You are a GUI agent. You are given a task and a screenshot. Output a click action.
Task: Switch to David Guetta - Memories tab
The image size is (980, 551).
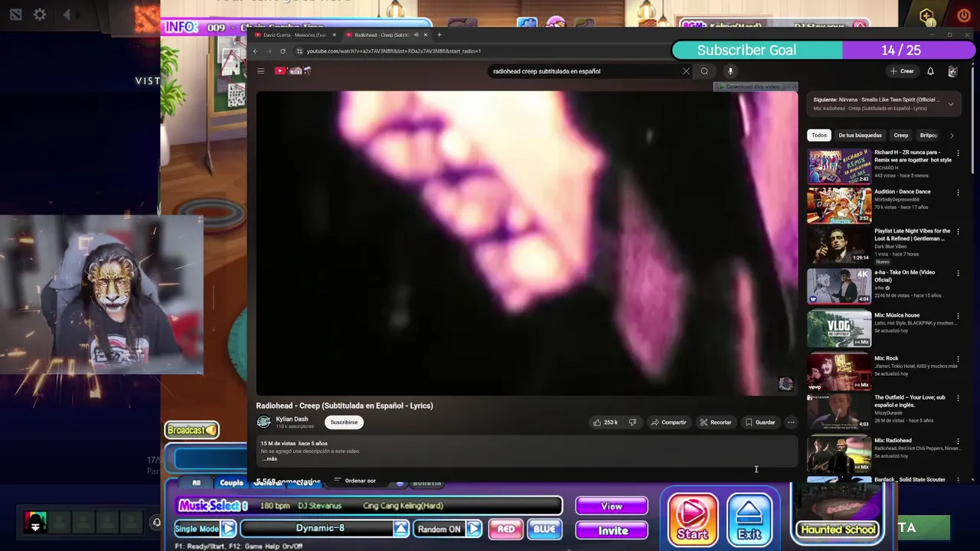point(294,34)
